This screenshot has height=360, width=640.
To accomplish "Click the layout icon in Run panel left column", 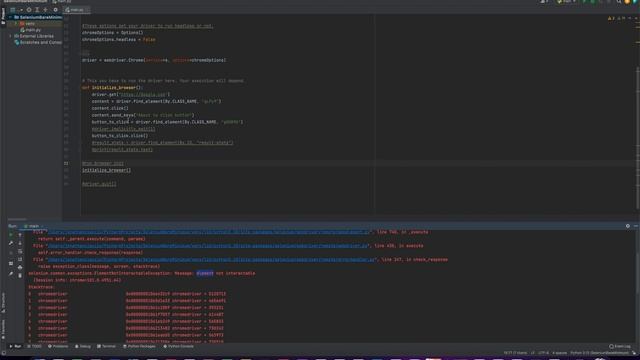I will [11, 264].
